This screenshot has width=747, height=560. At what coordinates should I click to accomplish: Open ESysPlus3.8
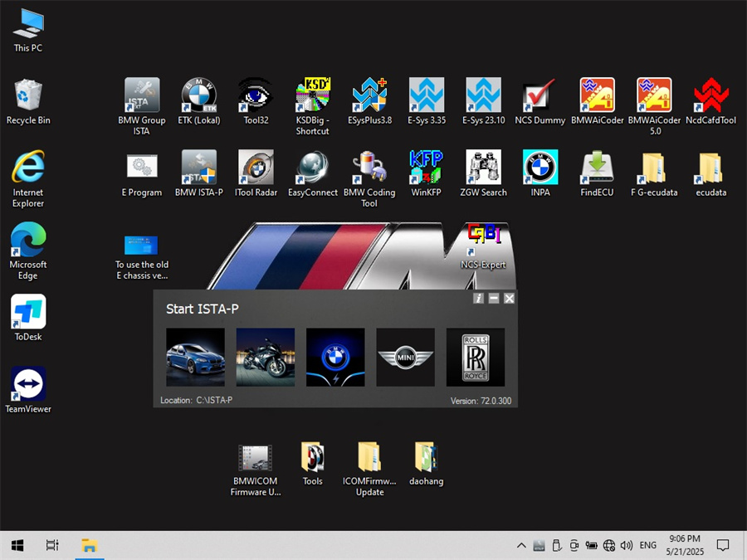369,95
